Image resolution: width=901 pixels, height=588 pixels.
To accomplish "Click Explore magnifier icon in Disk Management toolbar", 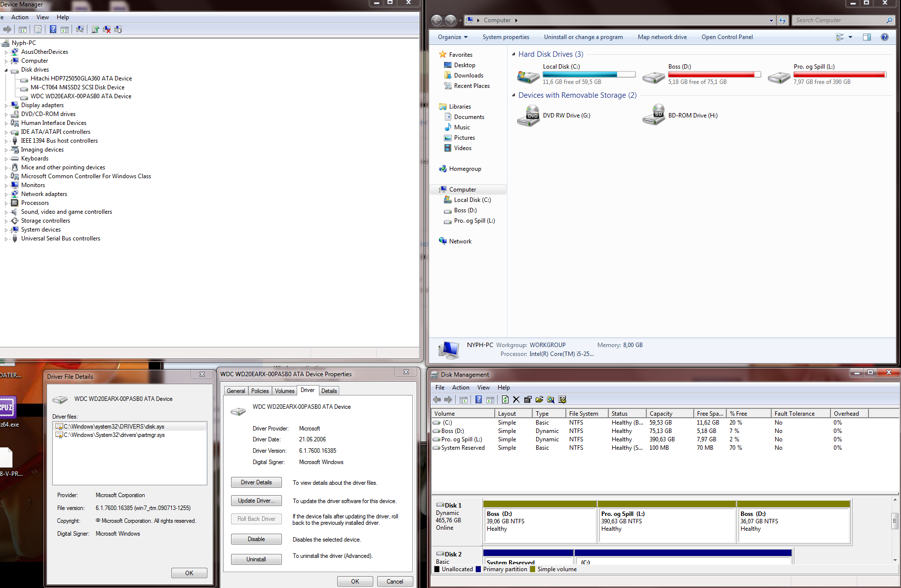I will (x=550, y=400).
